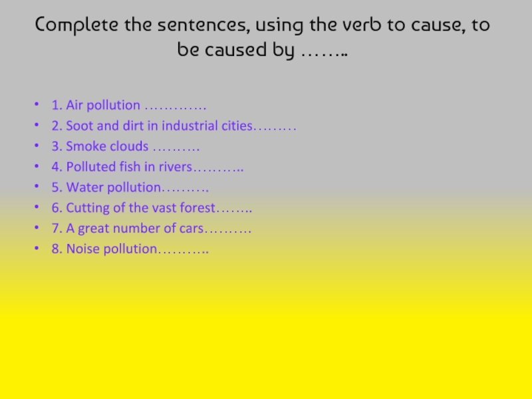Select the line "3. Smoke clouds"
The height and width of the screenshot is (399, 532).
pyautogui.click(x=100, y=147)
